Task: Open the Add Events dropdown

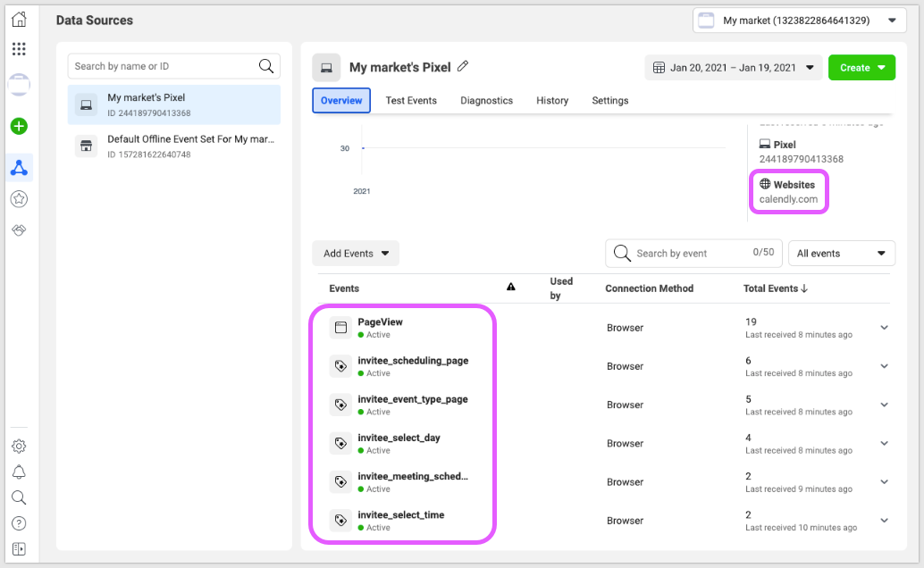Action: coord(356,254)
